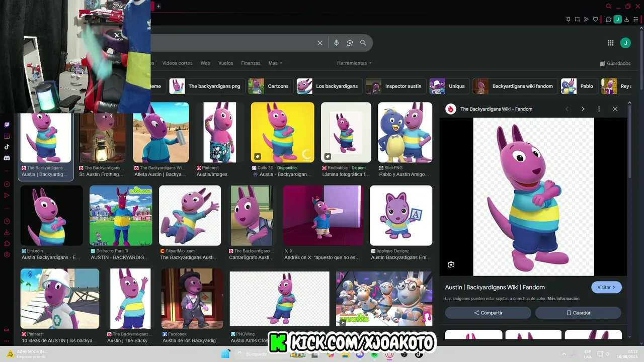The image size is (644, 362).
Task: Show hidden system tray icons chevron
Action: (563, 354)
